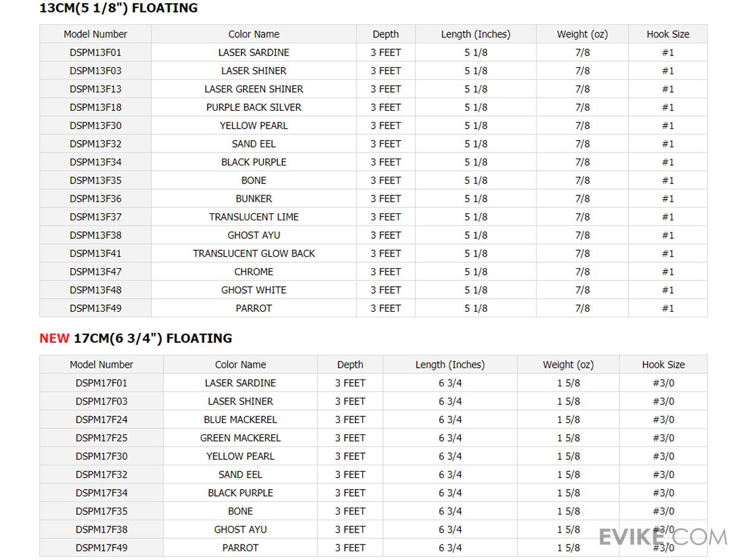
Task: Select the BLUE MACKEREL color cell
Action: coord(240,419)
